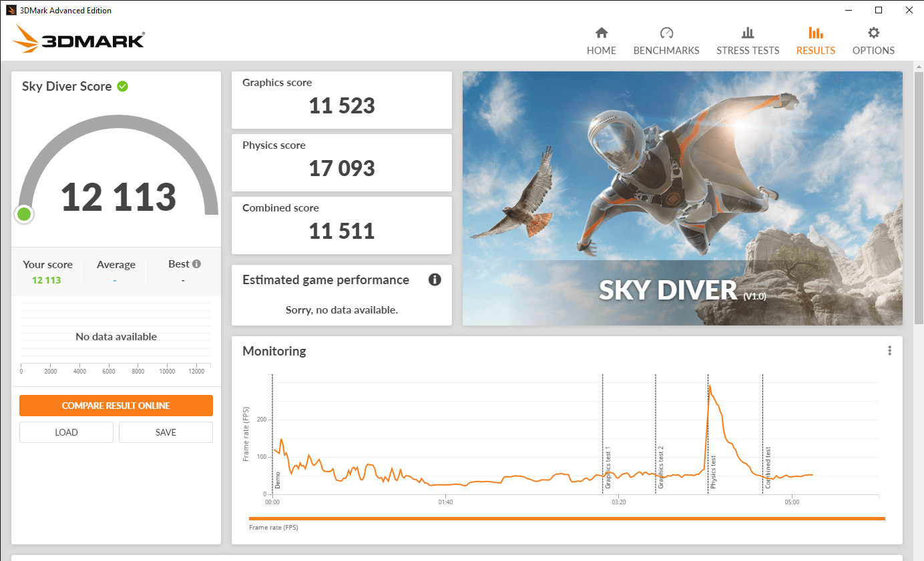Click the SAVE button
924x561 pixels.
coord(166,432)
